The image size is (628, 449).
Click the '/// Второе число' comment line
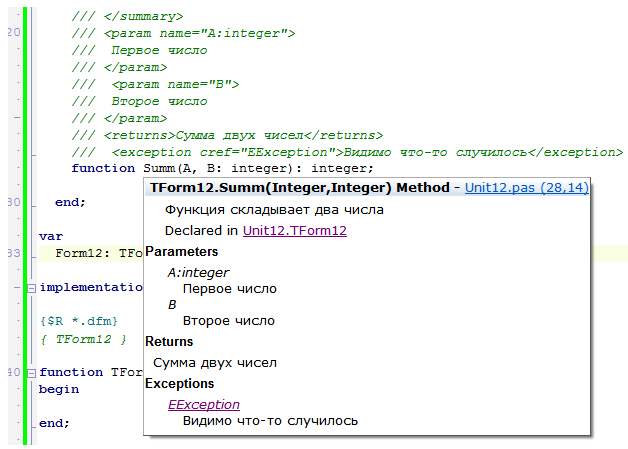click(139, 101)
